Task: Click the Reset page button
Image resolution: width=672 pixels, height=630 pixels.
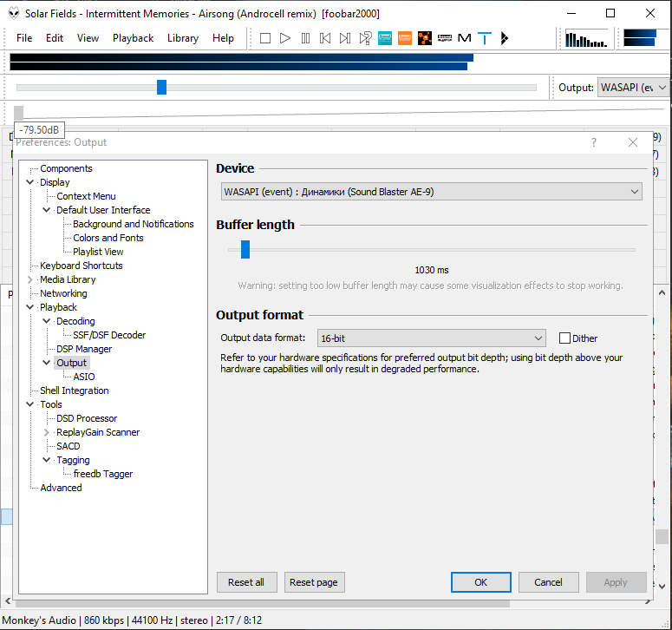Action: (314, 582)
